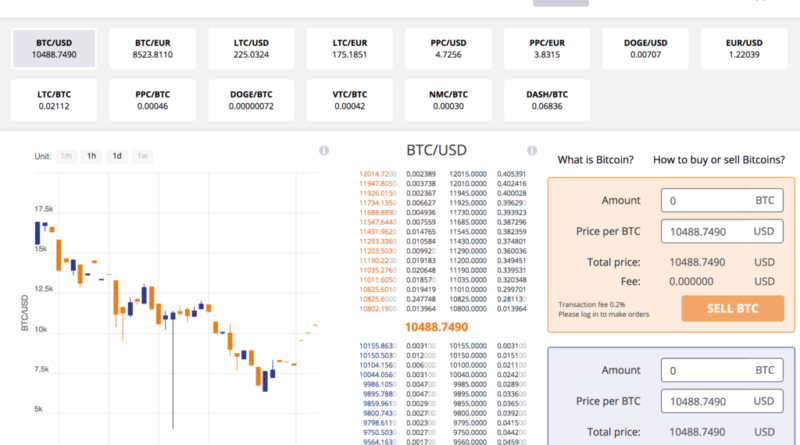Image resolution: width=800 pixels, height=445 pixels.
Task: Click the bid price 9986.105
Action: click(x=380, y=384)
